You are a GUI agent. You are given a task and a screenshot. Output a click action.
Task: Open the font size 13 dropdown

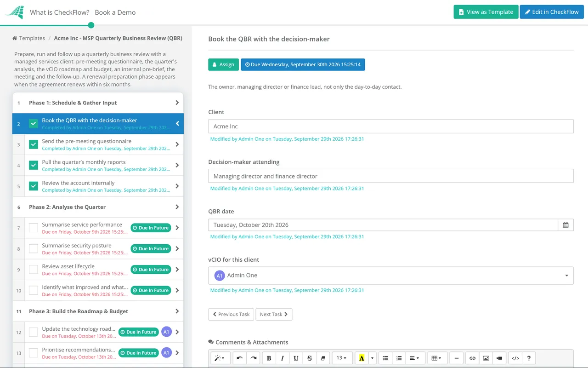pos(342,358)
